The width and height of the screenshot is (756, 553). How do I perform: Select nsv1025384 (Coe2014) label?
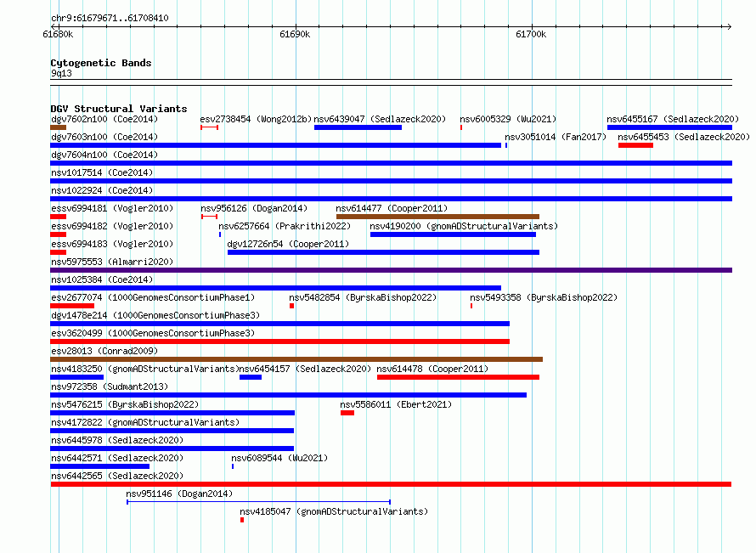pyautogui.click(x=102, y=279)
